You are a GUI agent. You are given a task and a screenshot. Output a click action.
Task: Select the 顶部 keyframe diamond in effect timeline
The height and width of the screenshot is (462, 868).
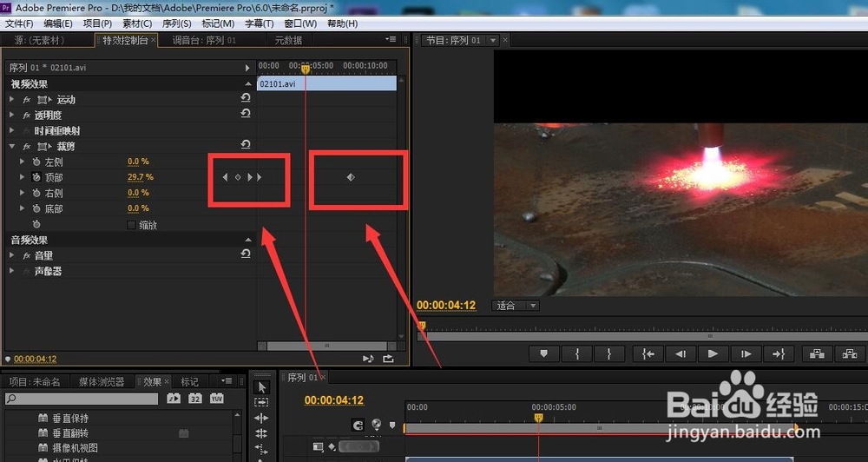tap(351, 177)
